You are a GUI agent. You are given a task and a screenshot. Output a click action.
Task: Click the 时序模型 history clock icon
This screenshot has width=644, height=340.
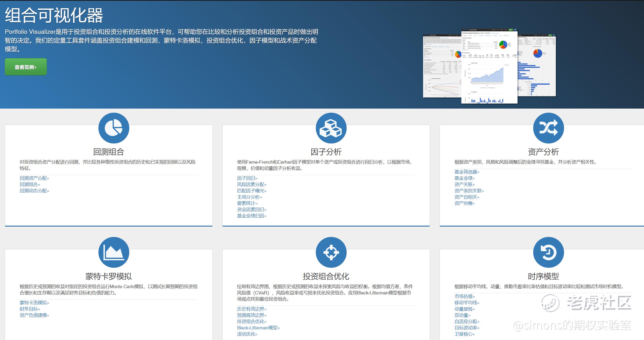(x=548, y=252)
